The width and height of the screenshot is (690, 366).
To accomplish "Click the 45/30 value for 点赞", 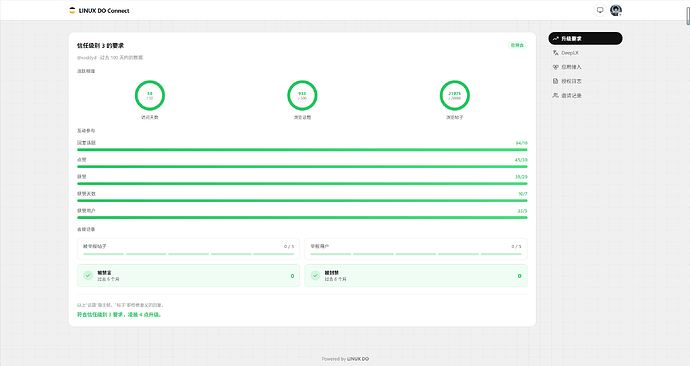I will [x=521, y=160].
